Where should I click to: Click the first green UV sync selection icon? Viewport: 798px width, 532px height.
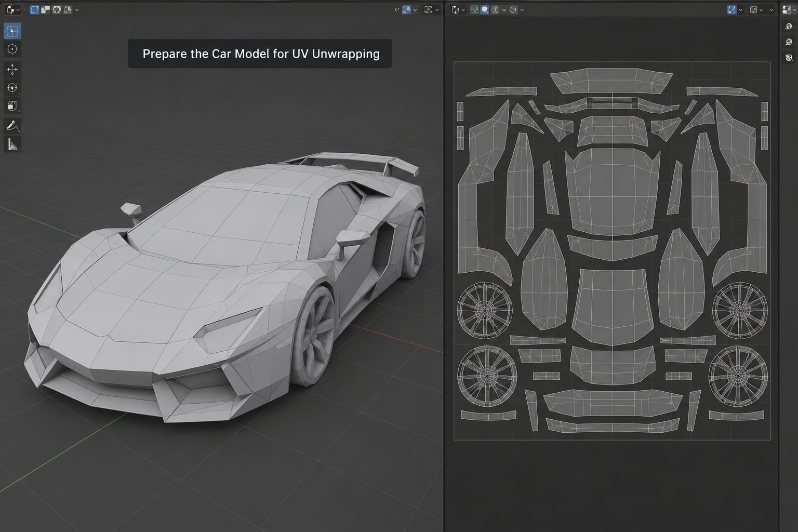(474, 9)
